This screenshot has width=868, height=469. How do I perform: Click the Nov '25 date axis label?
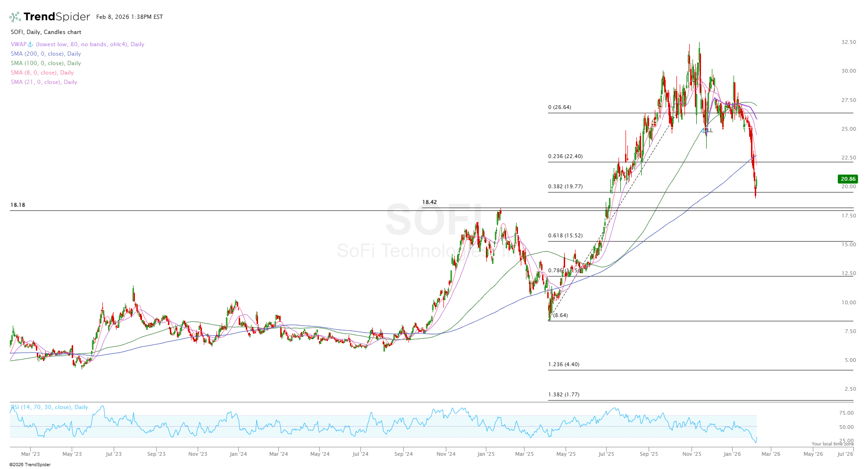pos(692,454)
